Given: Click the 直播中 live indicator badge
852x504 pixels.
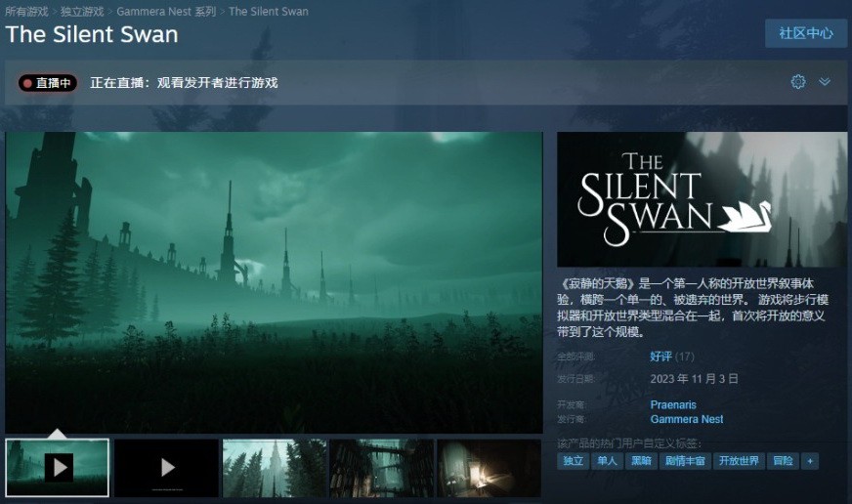Looking at the screenshot, I should [x=48, y=83].
